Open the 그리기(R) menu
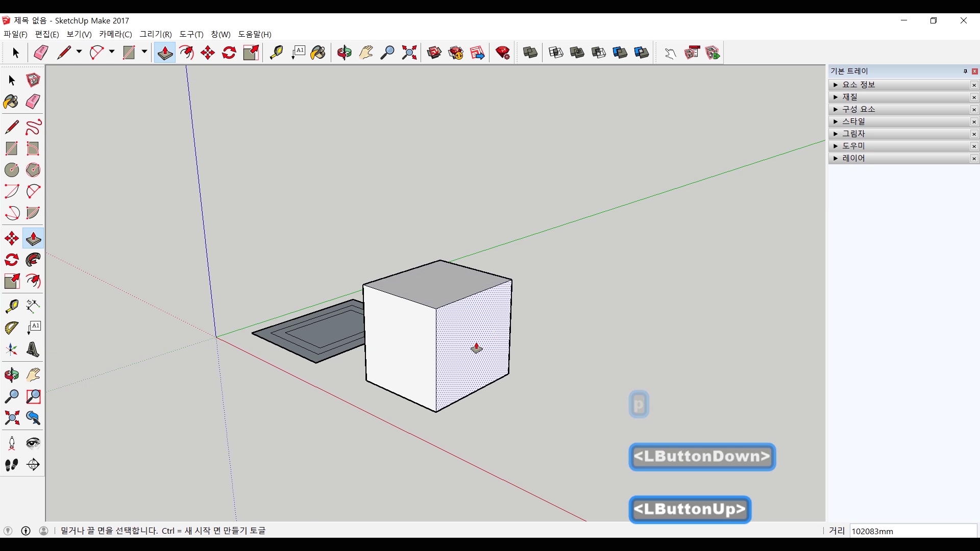This screenshot has height=551, width=980. click(x=156, y=34)
